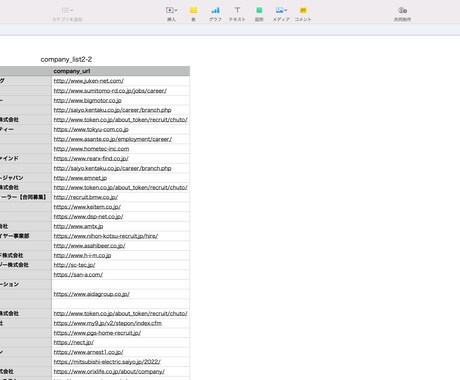Click the dsp-net.co.jp URL cell

click(x=121, y=216)
